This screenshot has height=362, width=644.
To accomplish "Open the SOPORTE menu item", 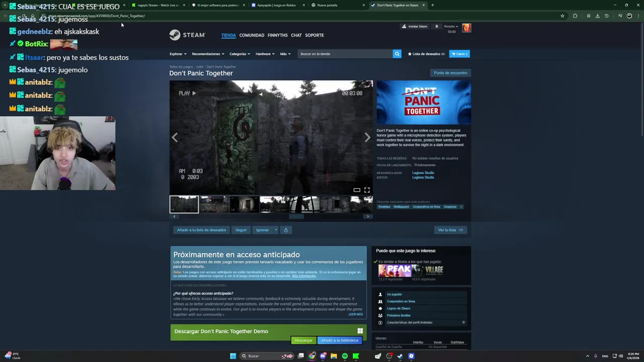I will coord(314,35).
